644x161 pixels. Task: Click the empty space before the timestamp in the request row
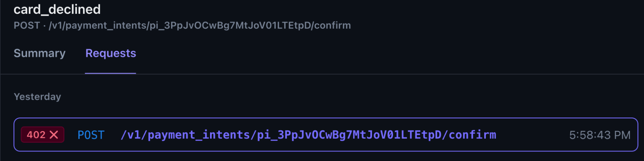coord(532,135)
